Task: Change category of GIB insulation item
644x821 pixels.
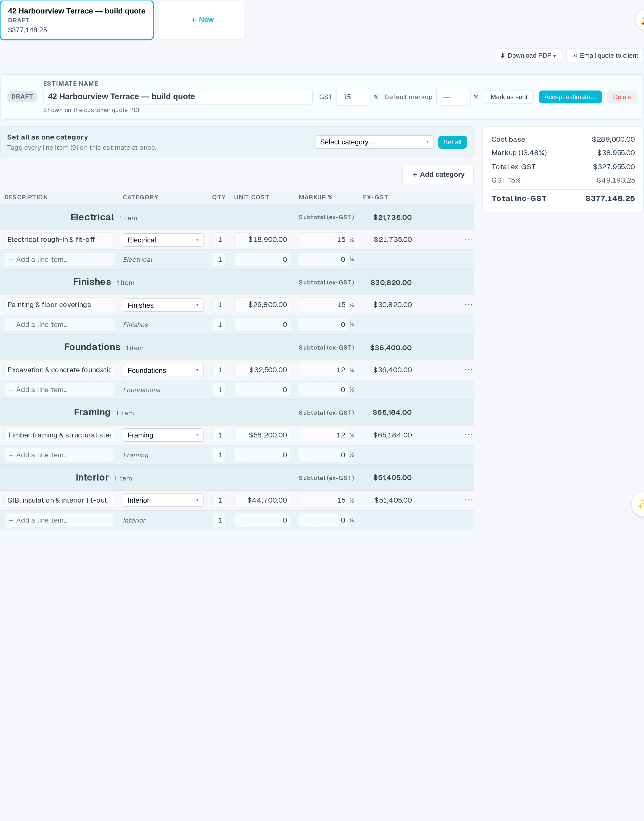Action: click(x=163, y=500)
